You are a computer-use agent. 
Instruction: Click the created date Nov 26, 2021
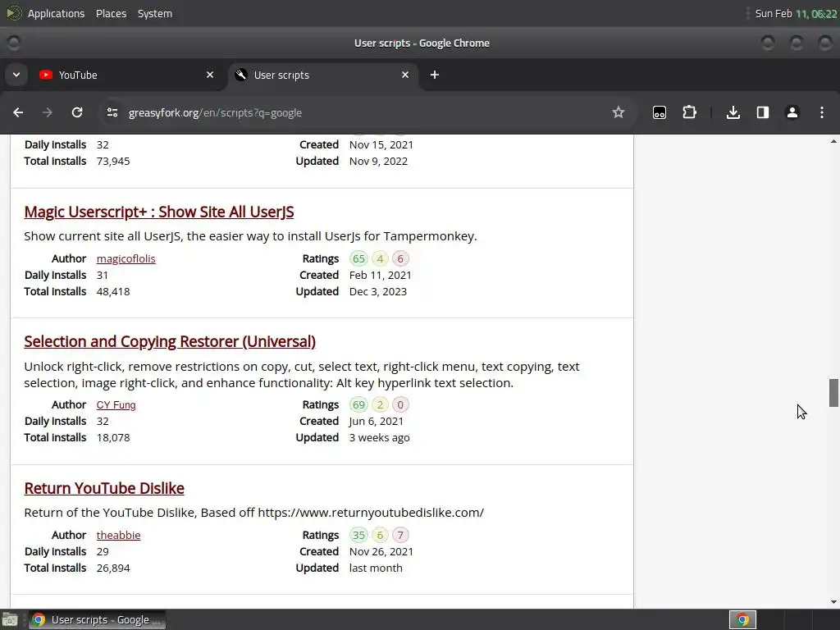[381, 552]
